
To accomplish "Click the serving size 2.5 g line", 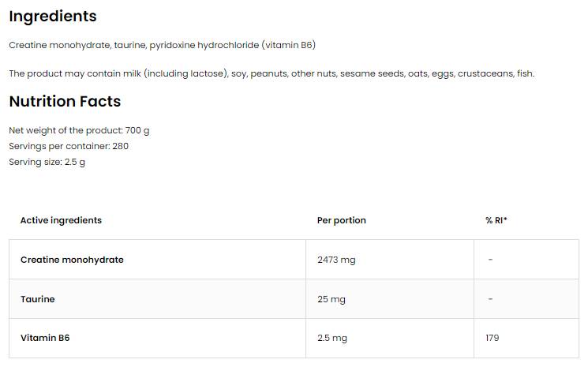I will coord(47,162).
